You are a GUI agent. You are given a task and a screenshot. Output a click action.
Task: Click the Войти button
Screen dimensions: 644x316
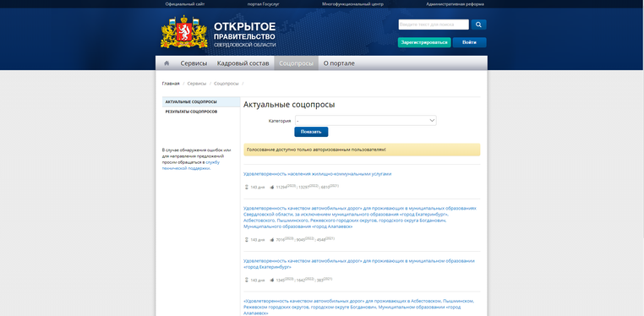pos(469,43)
